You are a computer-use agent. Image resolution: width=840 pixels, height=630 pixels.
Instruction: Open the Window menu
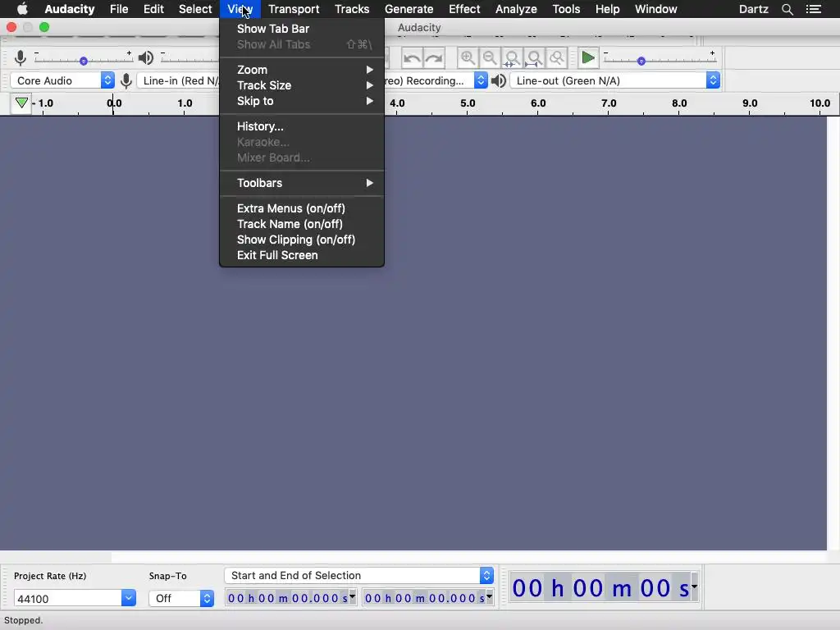click(x=655, y=9)
